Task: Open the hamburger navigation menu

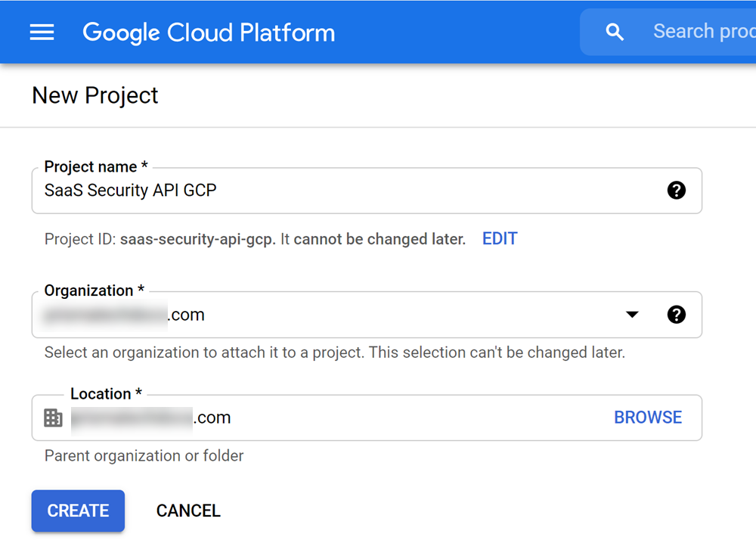Action: click(x=42, y=33)
